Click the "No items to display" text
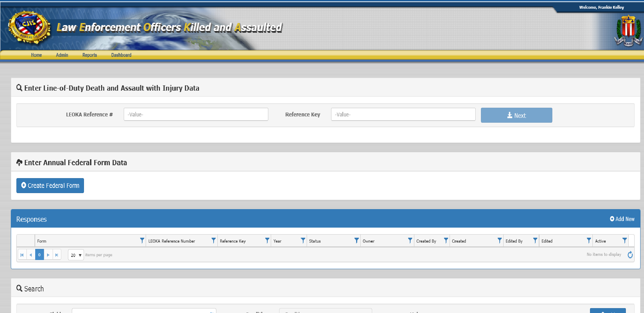The height and width of the screenshot is (313, 644). point(604,254)
